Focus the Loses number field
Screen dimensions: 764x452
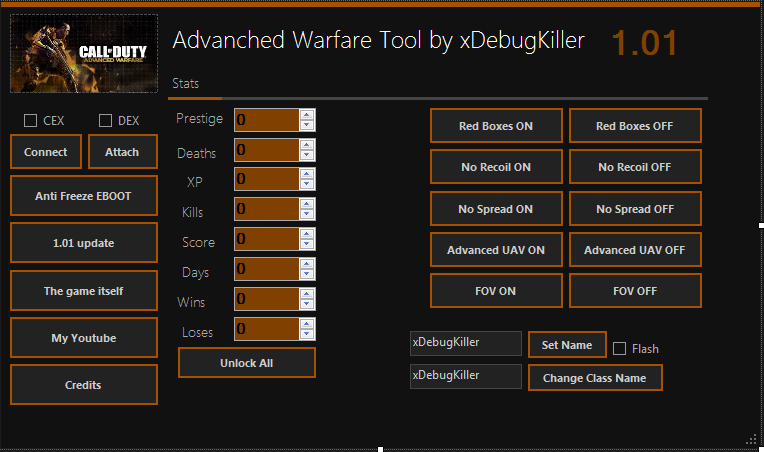click(x=267, y=329)
